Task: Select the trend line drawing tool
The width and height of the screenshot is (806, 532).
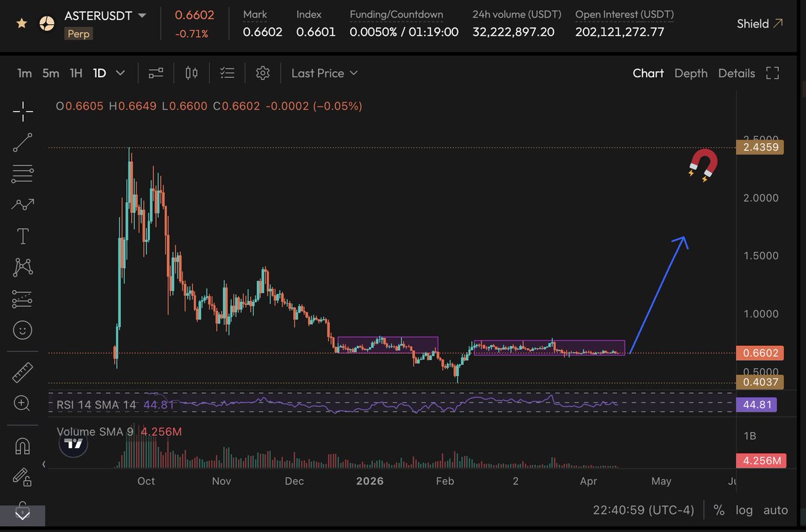Action: 23,142
